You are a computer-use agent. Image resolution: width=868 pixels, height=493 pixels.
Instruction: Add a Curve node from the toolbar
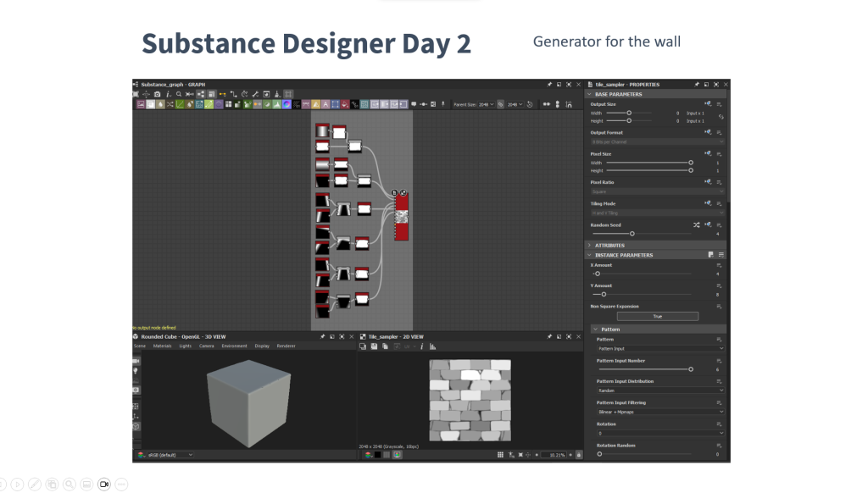[181, 104]
